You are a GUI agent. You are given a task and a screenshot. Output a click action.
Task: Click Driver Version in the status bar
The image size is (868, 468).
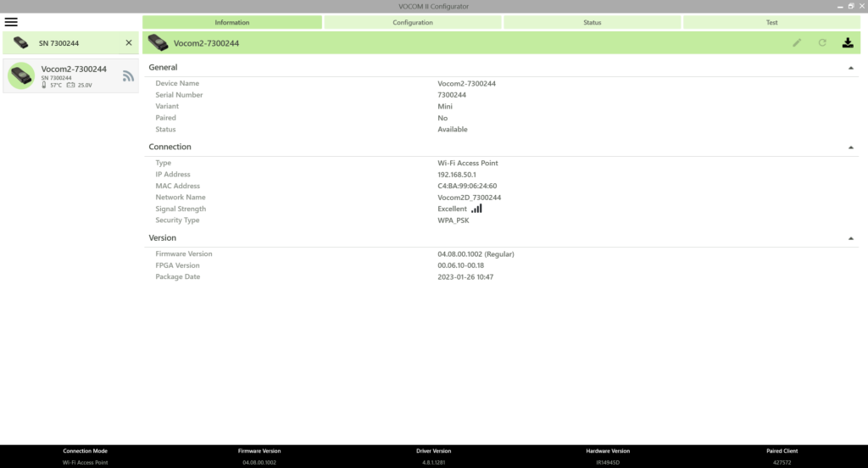point(433,451)
